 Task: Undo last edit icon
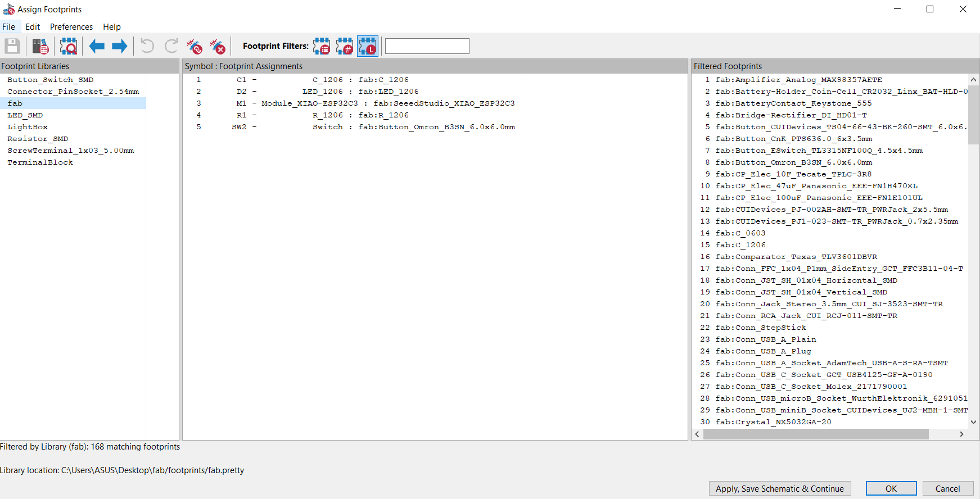147,46
